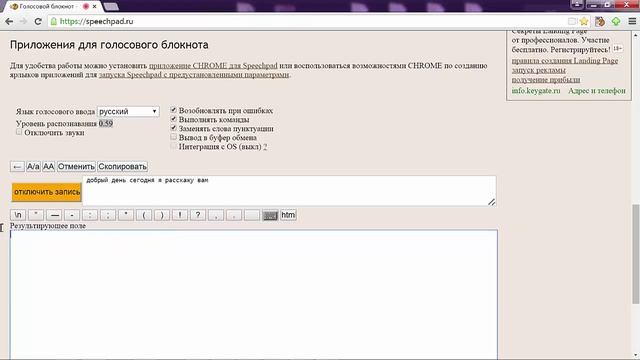
Task: Close the Голосовой блокнот tab
Action: pos(94,7)
